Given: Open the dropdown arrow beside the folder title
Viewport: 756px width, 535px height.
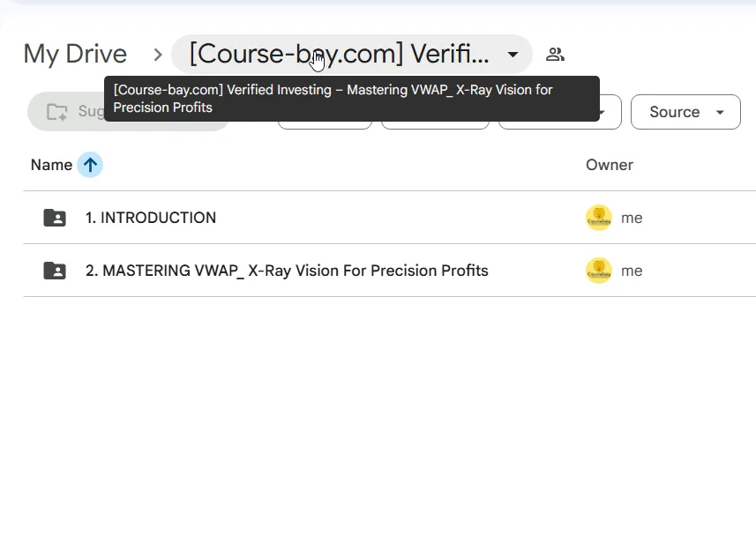Looking at the screenshot, I should [x=513, y=55].
